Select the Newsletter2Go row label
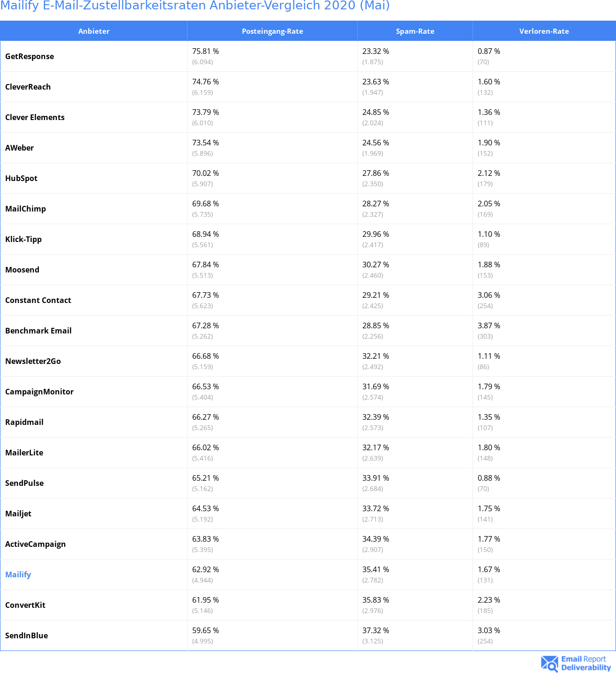This screenshot has width=616, height=673. click(33, 361)
